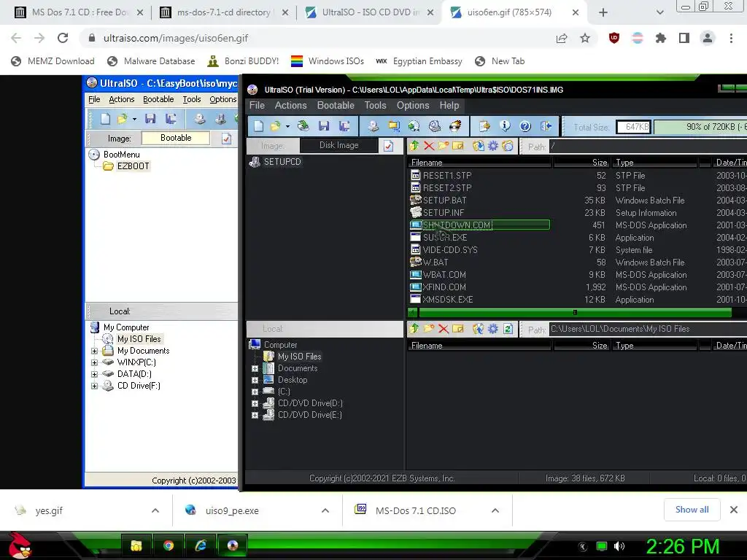The width and height of the screenshot is (747, 560).
Task: Click the blue Info icon in front toolbar
Action: pyautogui.click(x=505, y=126)
